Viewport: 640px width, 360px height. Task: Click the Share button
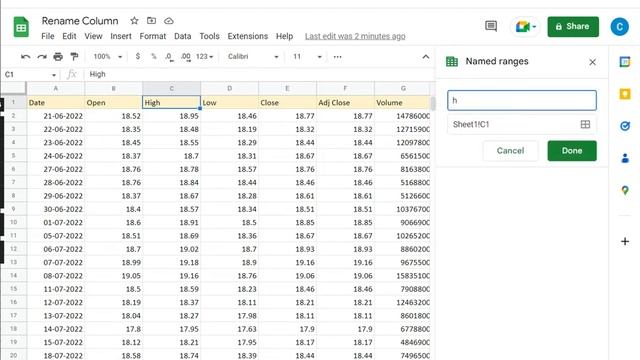pos(573,27)
